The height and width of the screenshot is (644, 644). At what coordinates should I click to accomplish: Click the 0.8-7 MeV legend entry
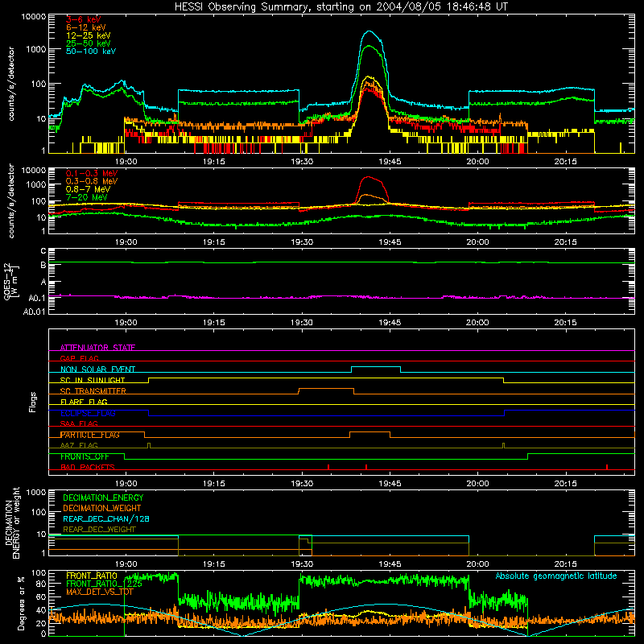pyautogui.click(x=88, y=189)
